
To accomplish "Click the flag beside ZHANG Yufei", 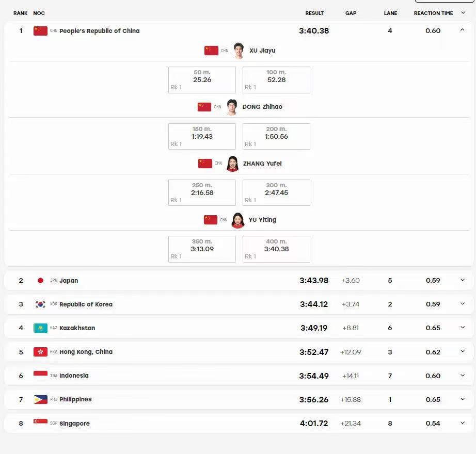I will (205, 164).
